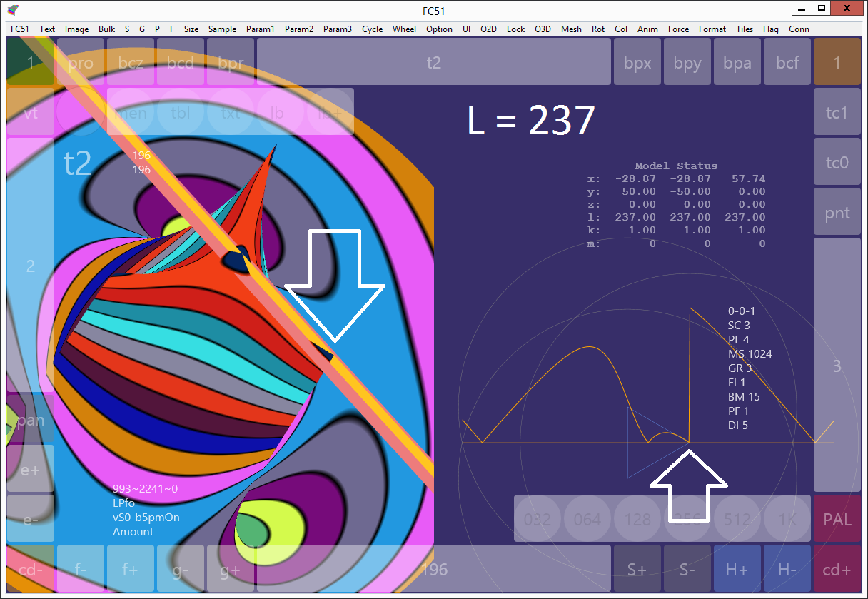Image resolution: width=868 pixels, height=599 pixels.
Task: Click the wide 196 bar at bottom
Action: [x=434, y=569]
